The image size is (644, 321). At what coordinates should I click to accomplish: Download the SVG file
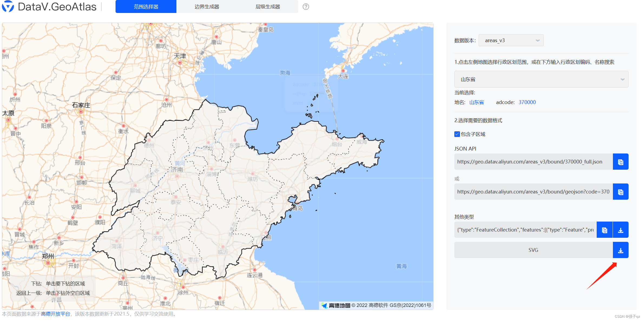pos(620,250)
